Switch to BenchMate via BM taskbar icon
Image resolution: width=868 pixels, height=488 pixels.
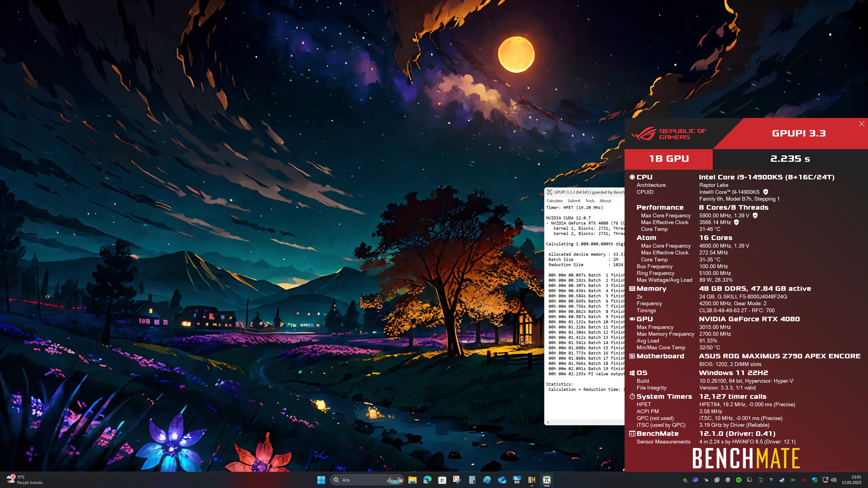click(x=532, y=480)
